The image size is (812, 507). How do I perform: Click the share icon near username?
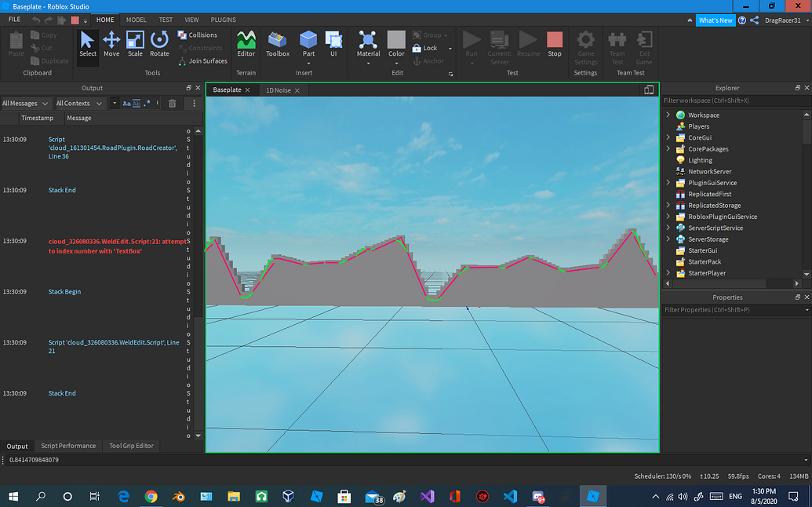click(x=755, y=20)
